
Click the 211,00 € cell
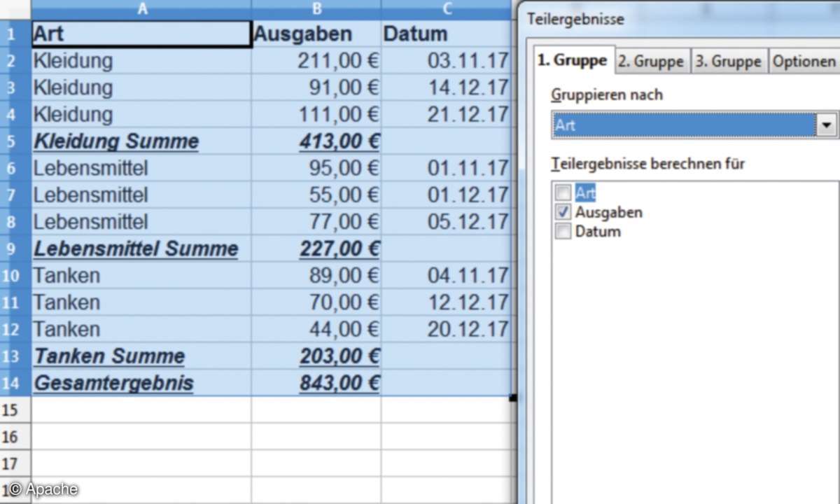tap(316, 60)
